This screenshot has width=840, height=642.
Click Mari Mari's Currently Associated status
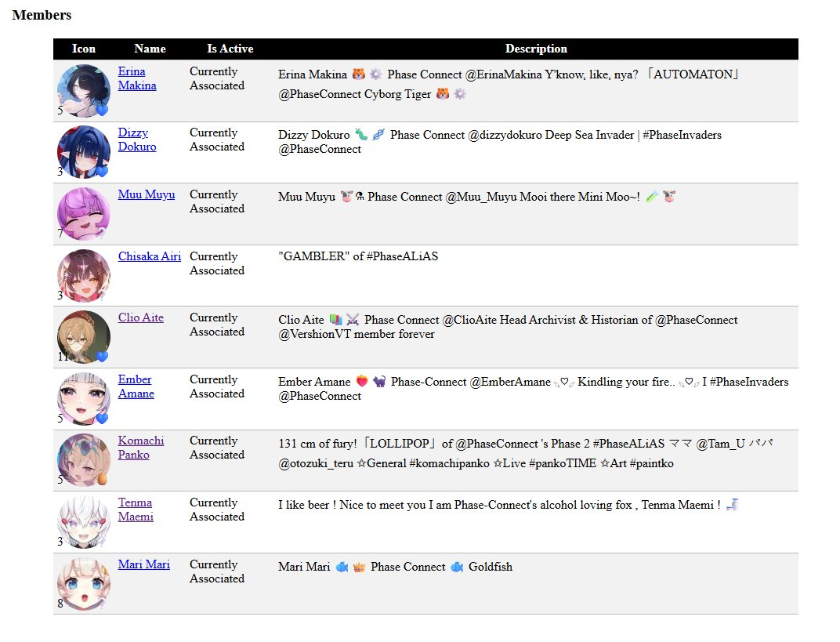click(x=217, y=571)
